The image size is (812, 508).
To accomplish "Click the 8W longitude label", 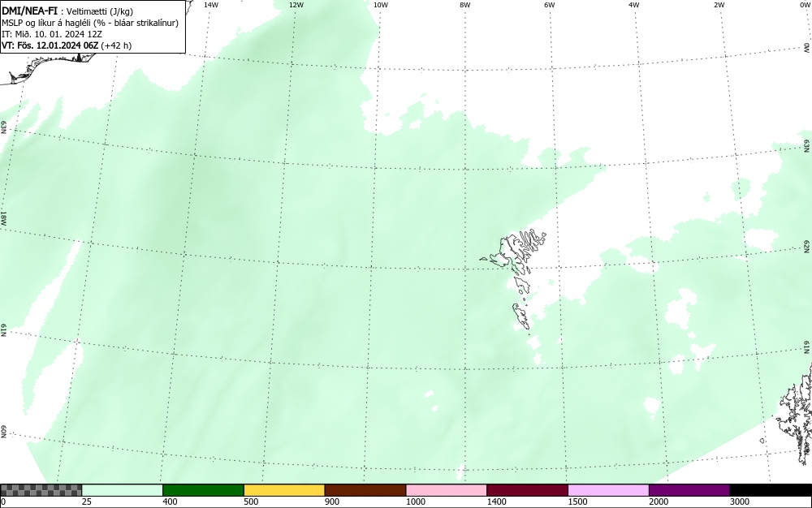I will pyautogui.click(x=464, y=5).
